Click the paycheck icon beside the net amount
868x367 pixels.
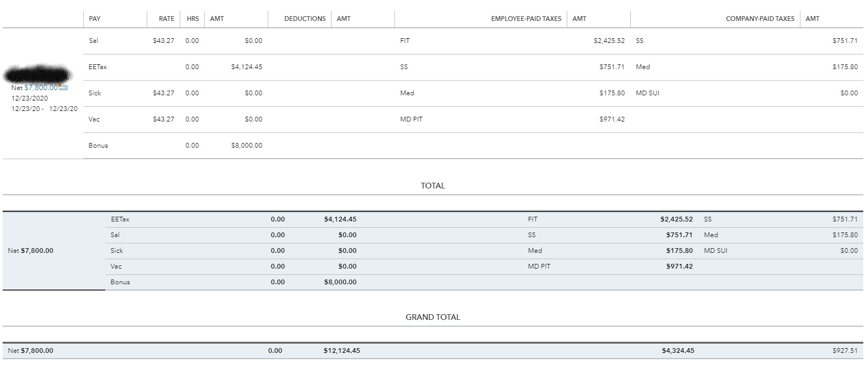[x=63, y=87]
